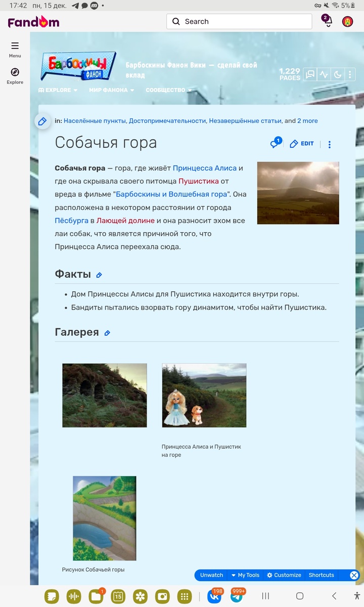364x607 pixels.
Task: Open the red Лающей долине link
Action: 125,221
